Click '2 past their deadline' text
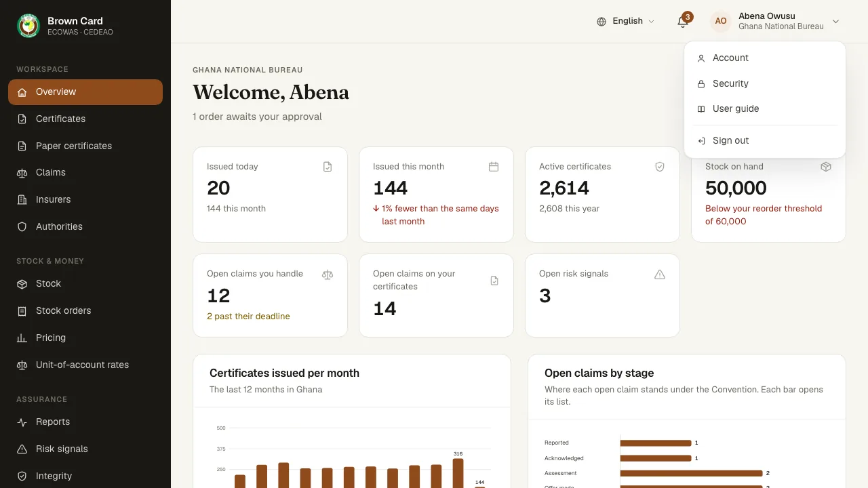This screenshot has width=868, height=488. coord(248,317)
